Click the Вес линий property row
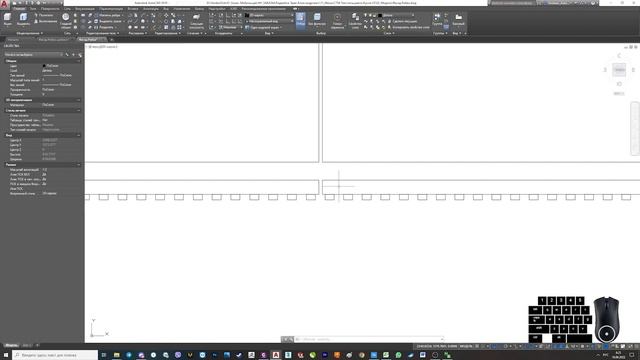The image size is (640, 360). pyautogui.click(x=42, y=85)
